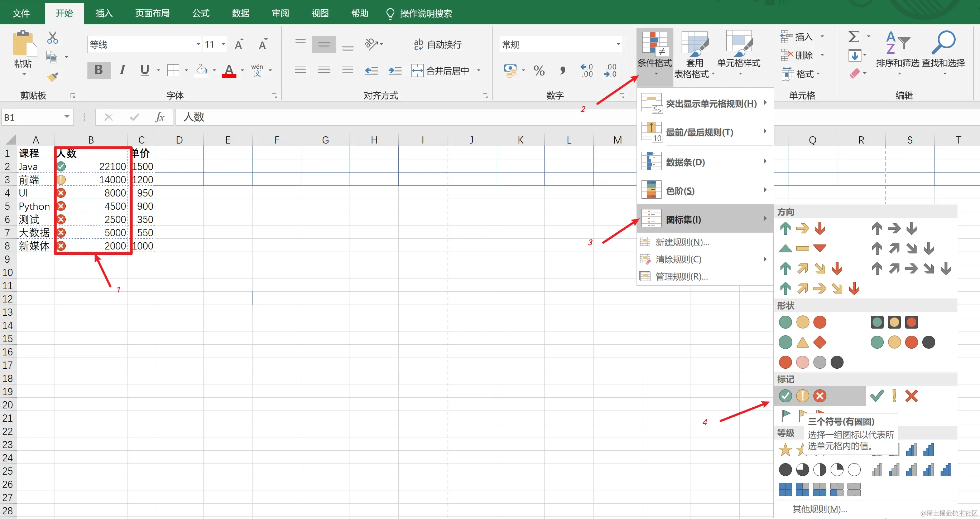The image size is (980, 519).
Task: Click the Cut scissors icon
Action: tap(53, 38)
